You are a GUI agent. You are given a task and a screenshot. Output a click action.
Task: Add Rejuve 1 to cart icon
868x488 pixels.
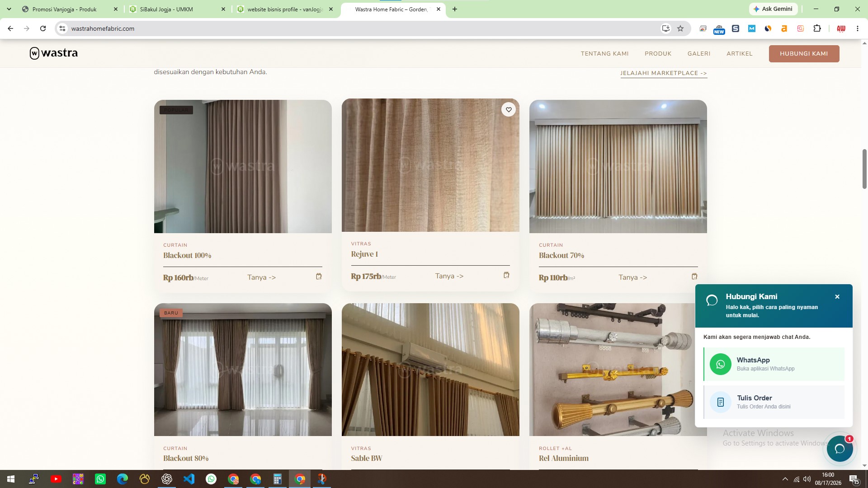[506, 275]
